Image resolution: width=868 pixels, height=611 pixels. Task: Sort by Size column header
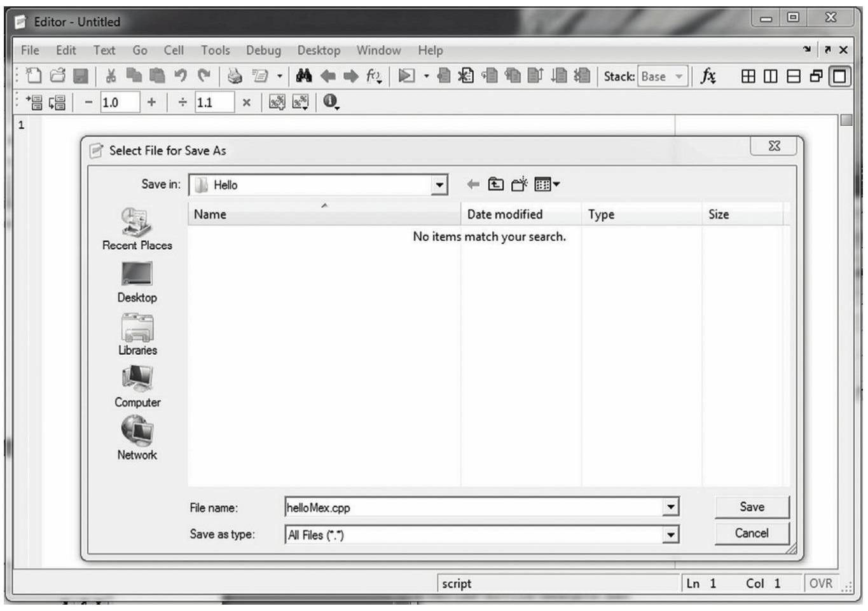pos(742,214)
